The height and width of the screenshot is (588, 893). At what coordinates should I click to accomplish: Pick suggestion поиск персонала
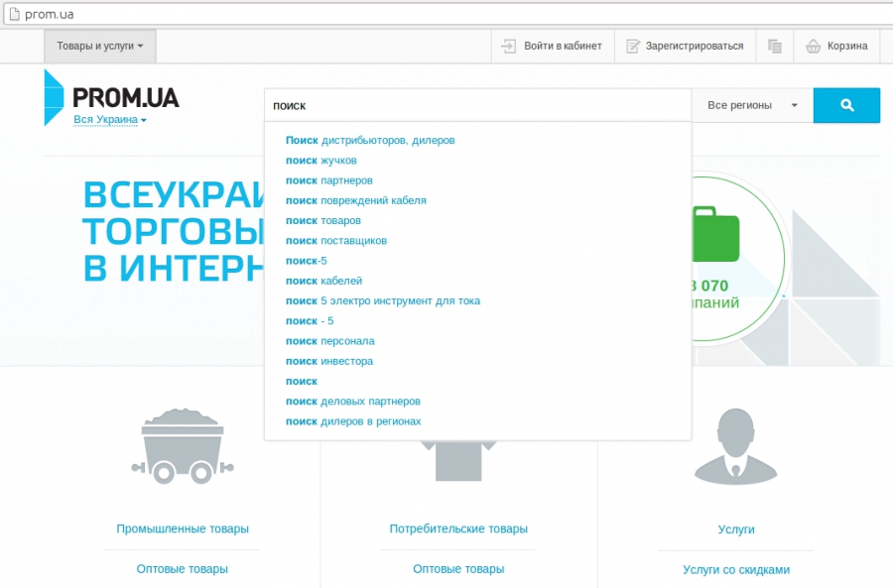click(x=329, y=341)
